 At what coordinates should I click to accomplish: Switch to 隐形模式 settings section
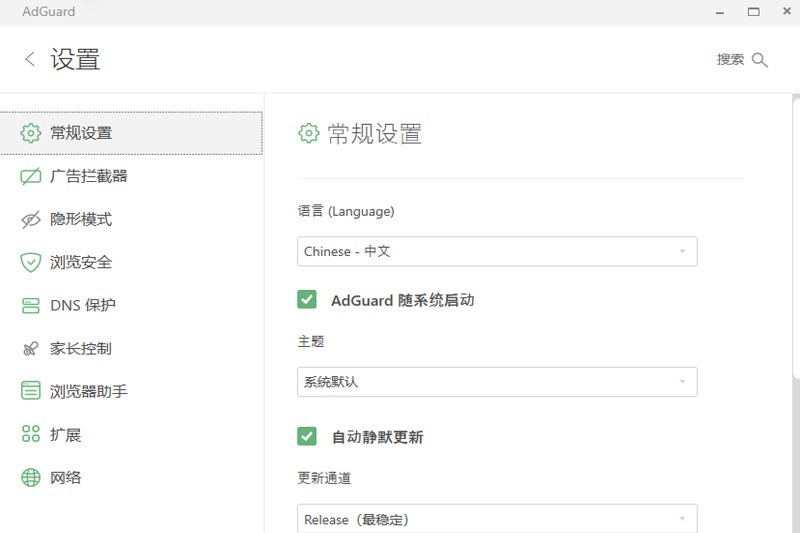point(81,220)
